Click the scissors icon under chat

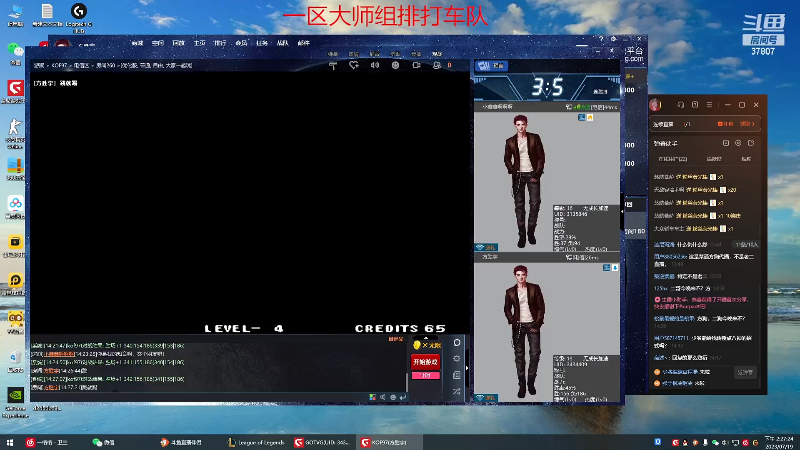tap(383, 397)
